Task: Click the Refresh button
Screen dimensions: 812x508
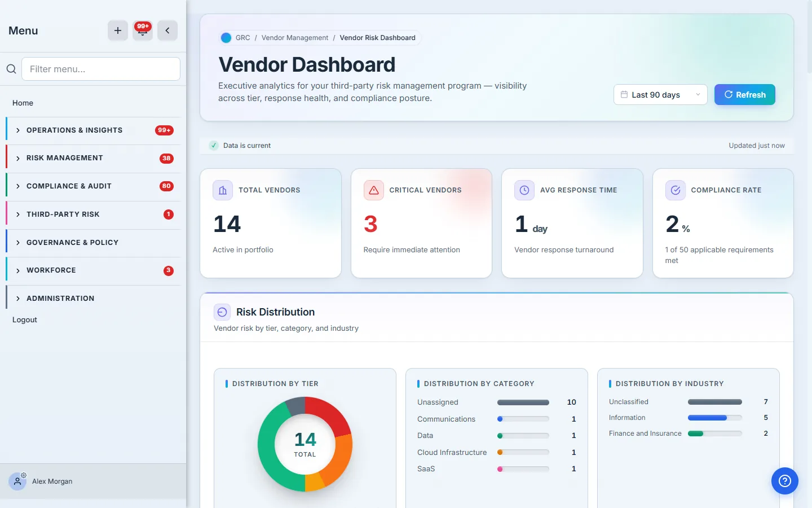Action: 745,95
